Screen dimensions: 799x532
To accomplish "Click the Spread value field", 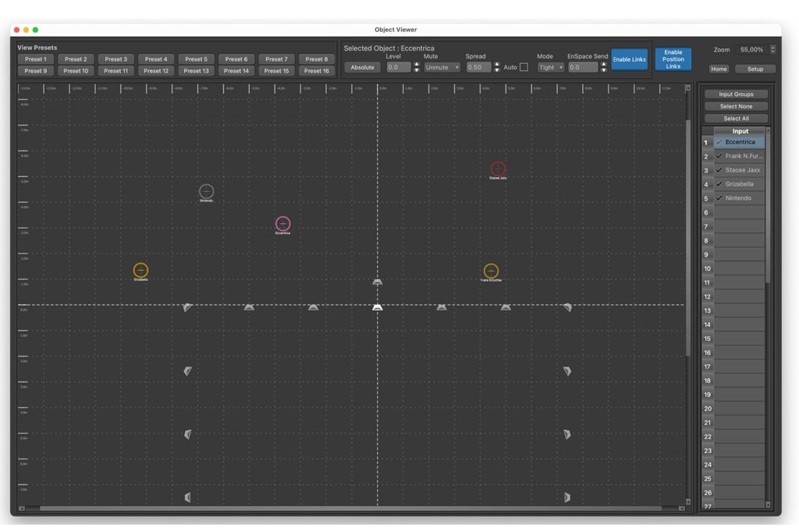I will (x=478, y=68).
